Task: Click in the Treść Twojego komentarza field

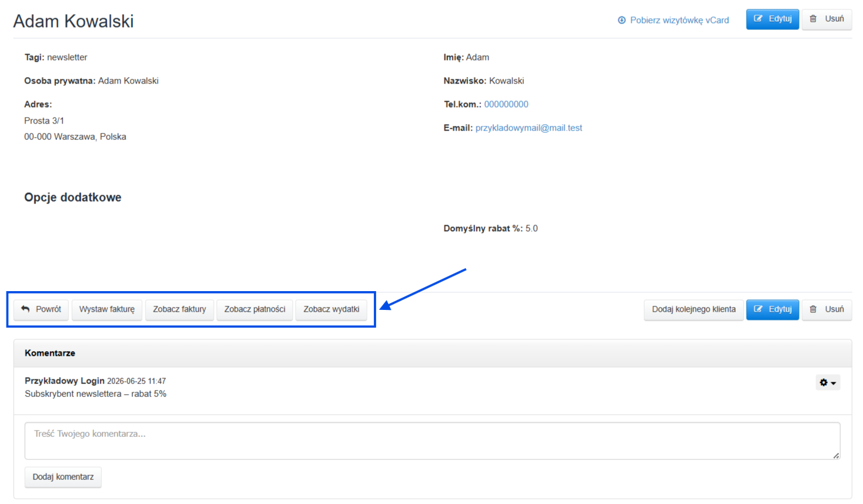Action: coord(432,440)
